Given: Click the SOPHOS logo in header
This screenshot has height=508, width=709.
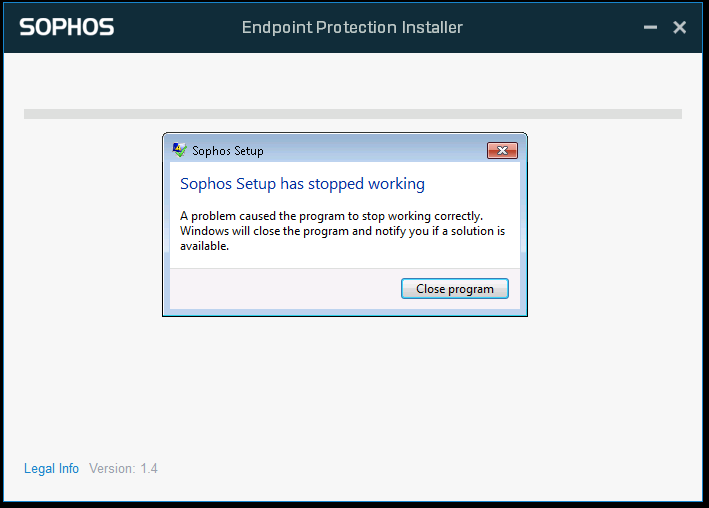Looking at the screenshot, I should point(67,27).
